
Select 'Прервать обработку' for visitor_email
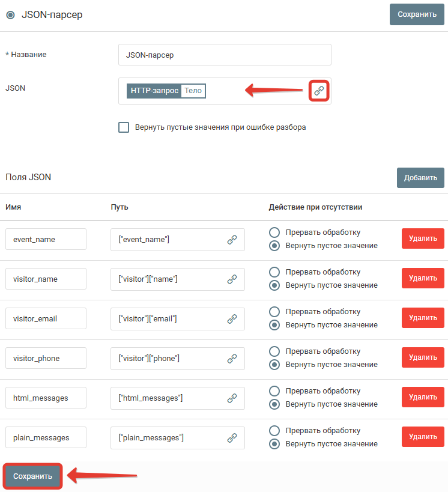click(274, 312)
